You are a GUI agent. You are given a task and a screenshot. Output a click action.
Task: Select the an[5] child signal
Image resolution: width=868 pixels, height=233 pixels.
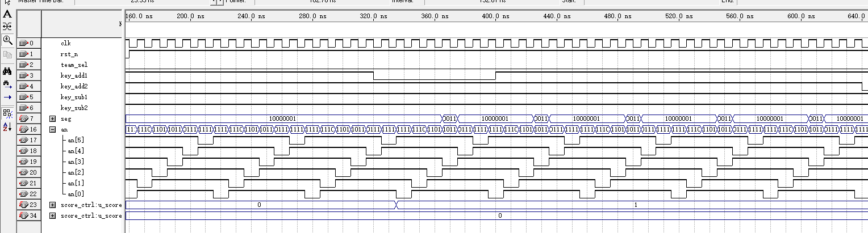[x=76, y=140]
